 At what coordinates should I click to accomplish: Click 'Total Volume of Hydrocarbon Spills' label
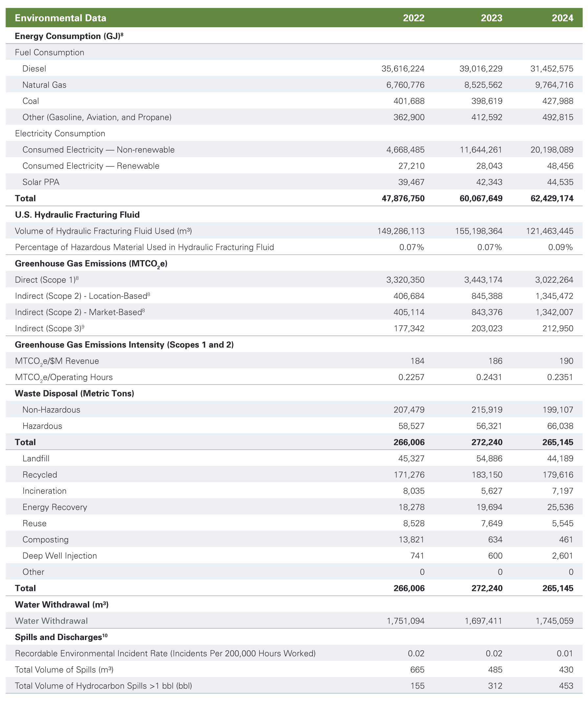104,686
